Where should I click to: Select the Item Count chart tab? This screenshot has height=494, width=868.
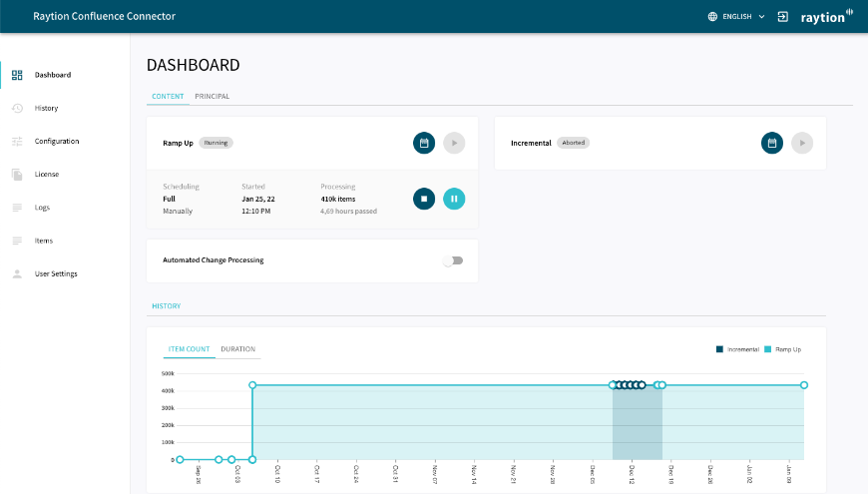pyautogui.click(x=189, y=349)
